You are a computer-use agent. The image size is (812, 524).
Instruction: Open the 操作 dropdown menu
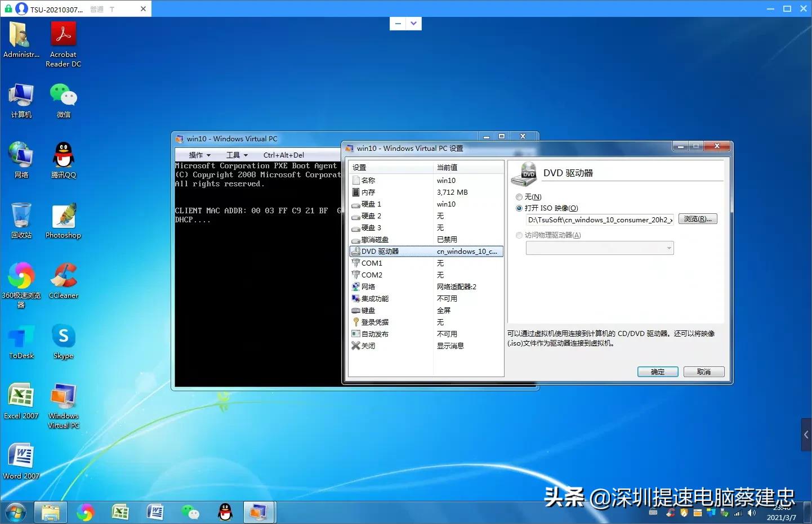[x=199, y=155]
